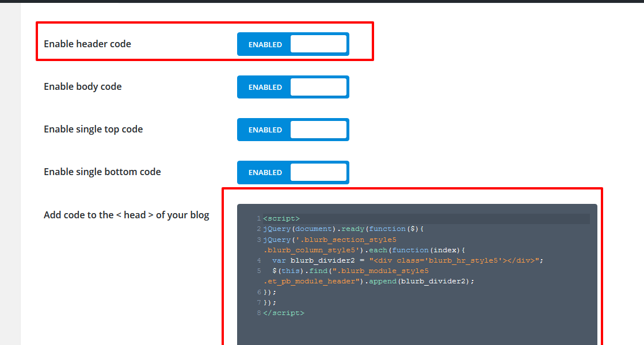The height and width of the screenshot is (345, 644).
Task: Click the 'Enable single top code' label
Action: pos(93,130)
